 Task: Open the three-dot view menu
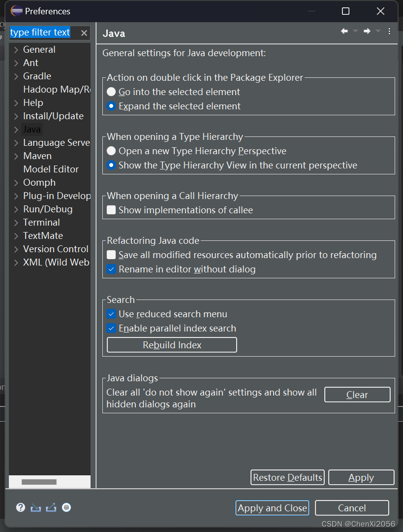coord(389,31)
